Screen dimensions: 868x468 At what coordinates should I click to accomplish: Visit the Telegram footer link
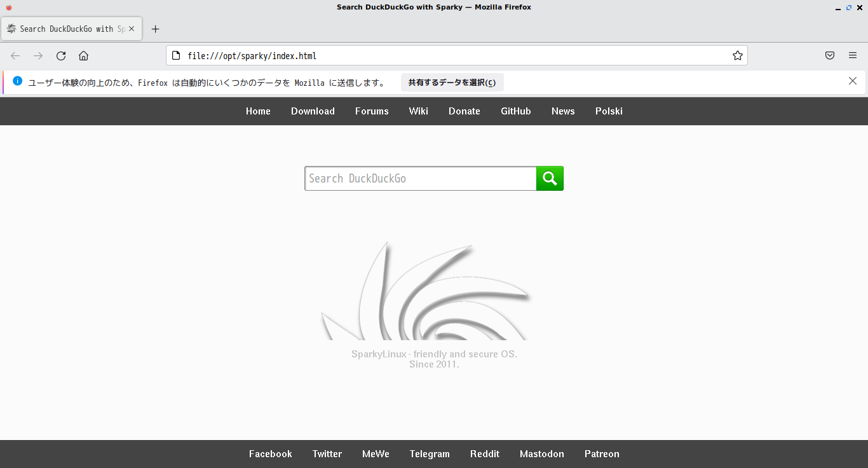430,454
